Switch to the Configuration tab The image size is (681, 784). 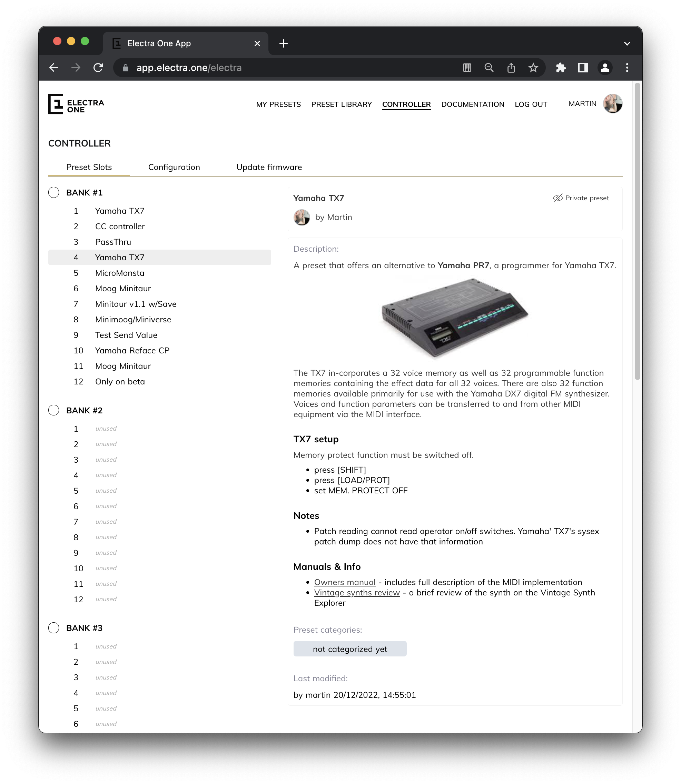pyautogui.click(x=174, y=167)
